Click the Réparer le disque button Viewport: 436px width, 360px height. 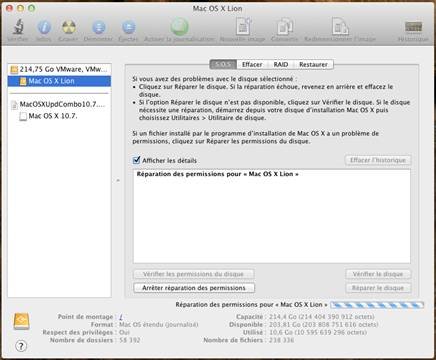tap(378, 288)
